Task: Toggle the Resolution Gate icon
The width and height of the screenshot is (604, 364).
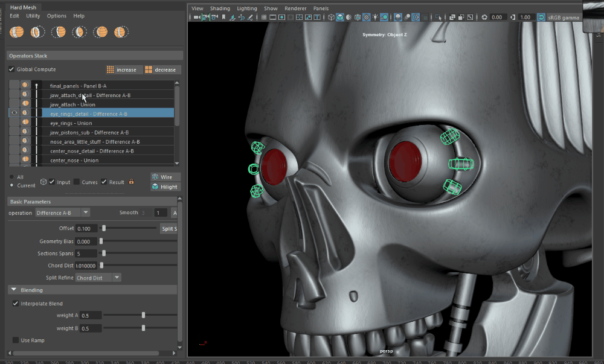Action: click(281, 18)
